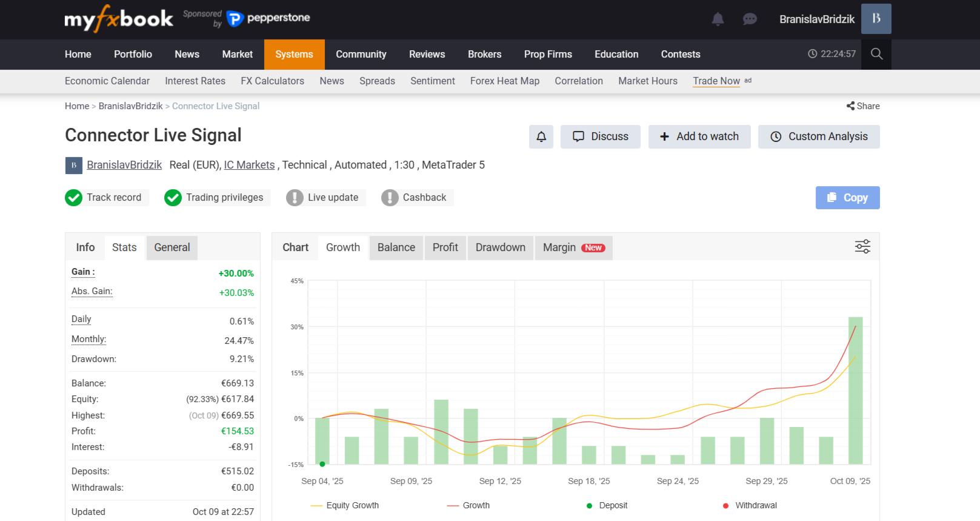The image size is (980, 521).
Task: Open the Portfolio menu
Action: (133, 55)
